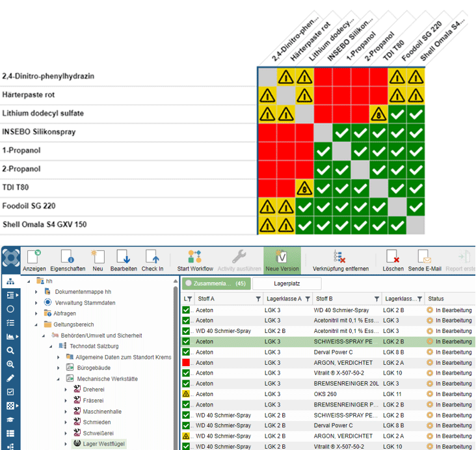This screenshot has height=450, width=476.
Task: Click the circle sidebar icon
Action: (x=10, y=309)
